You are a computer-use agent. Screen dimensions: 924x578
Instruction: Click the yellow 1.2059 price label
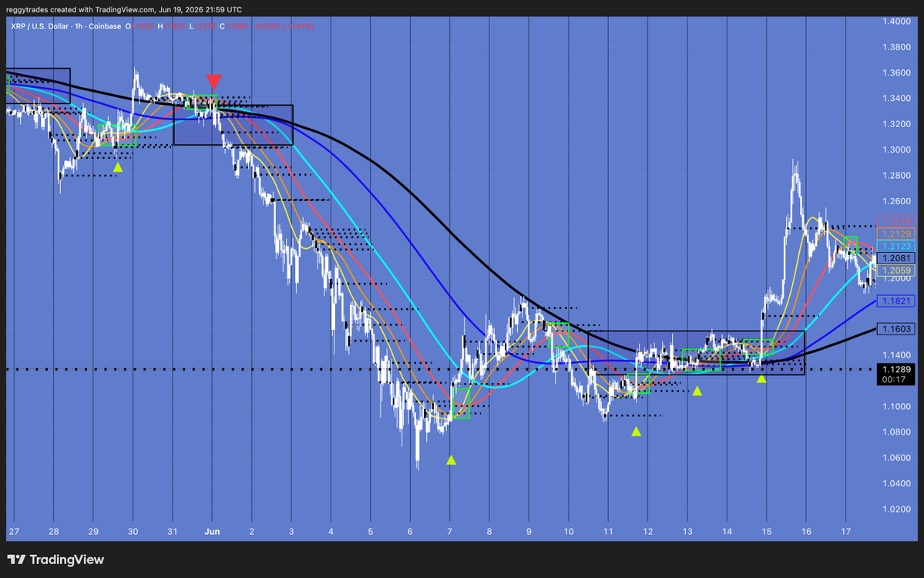tap(895, 271)
